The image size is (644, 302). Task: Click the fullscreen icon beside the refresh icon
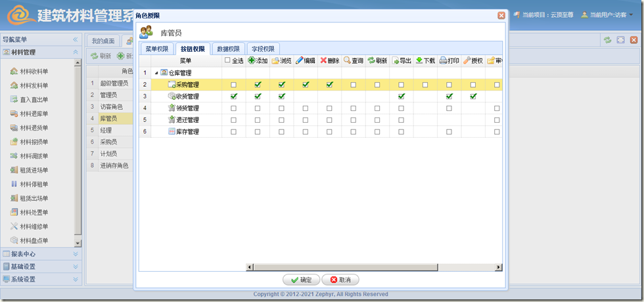coord(620,40)
